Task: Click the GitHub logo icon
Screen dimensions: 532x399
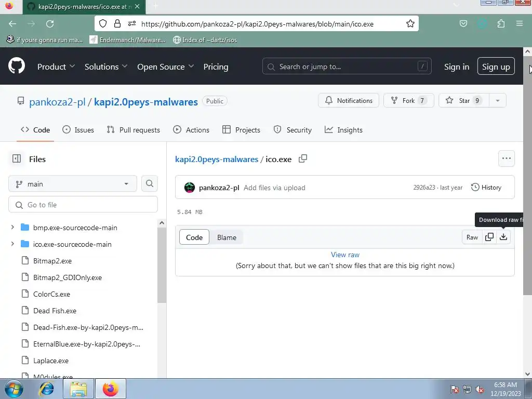Action: pyautogui.click(x=16, y=66)
